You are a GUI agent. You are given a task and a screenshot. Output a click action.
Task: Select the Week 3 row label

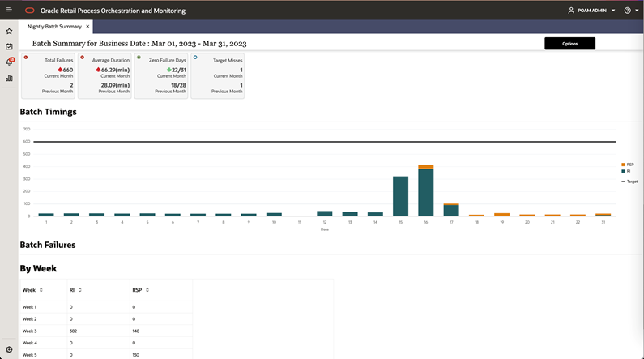[29, 331]
